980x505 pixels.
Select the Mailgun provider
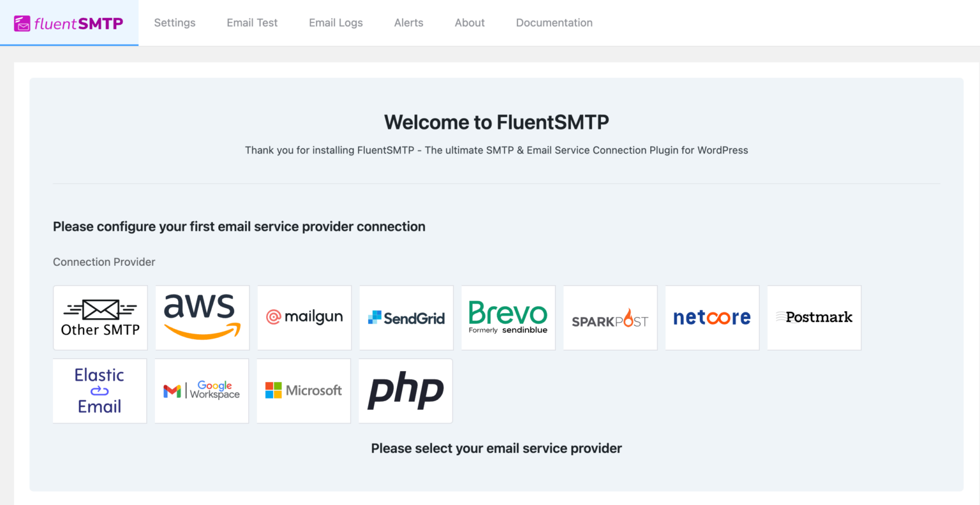(304, 318)
